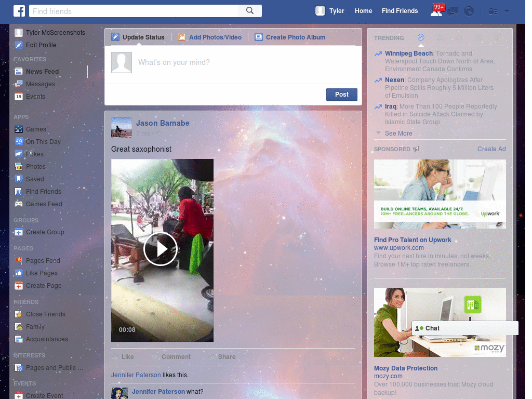Expand See More trending topics
This screenshot has width=532, height=399.
(398, 134)
